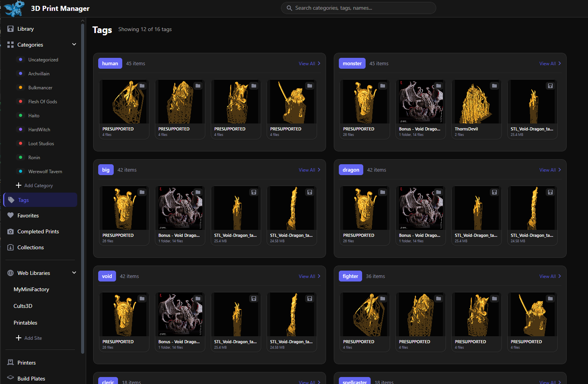This screenshot has width=588, height=384.
Task: Click the dragon app logo
Action: tap(14, 9)
